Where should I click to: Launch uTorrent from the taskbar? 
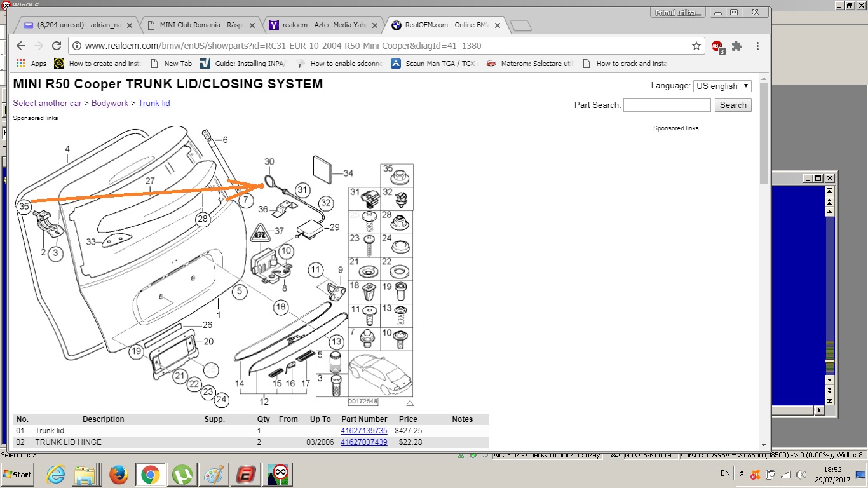(183, 475)
